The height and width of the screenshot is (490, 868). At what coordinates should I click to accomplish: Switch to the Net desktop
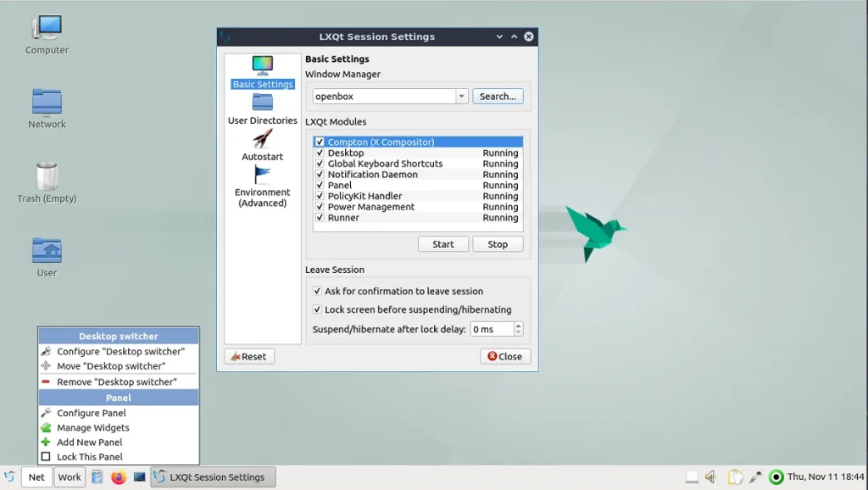(x=36, y=476)
